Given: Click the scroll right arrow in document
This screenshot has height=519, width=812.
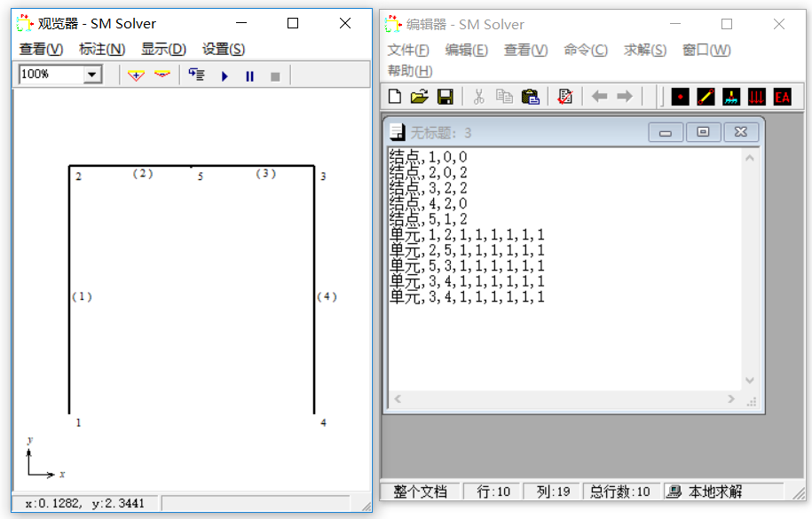Looking at the screenshot, I should tap(731, 398).
